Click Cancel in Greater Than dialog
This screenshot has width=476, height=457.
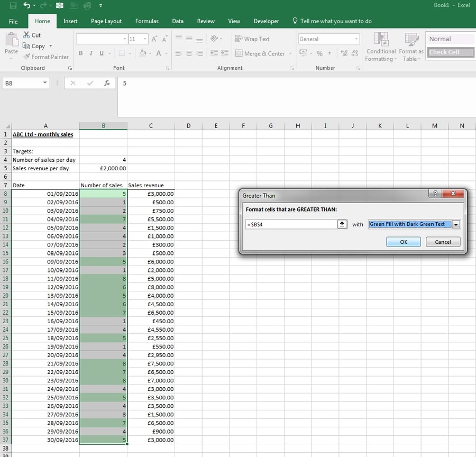443,242
